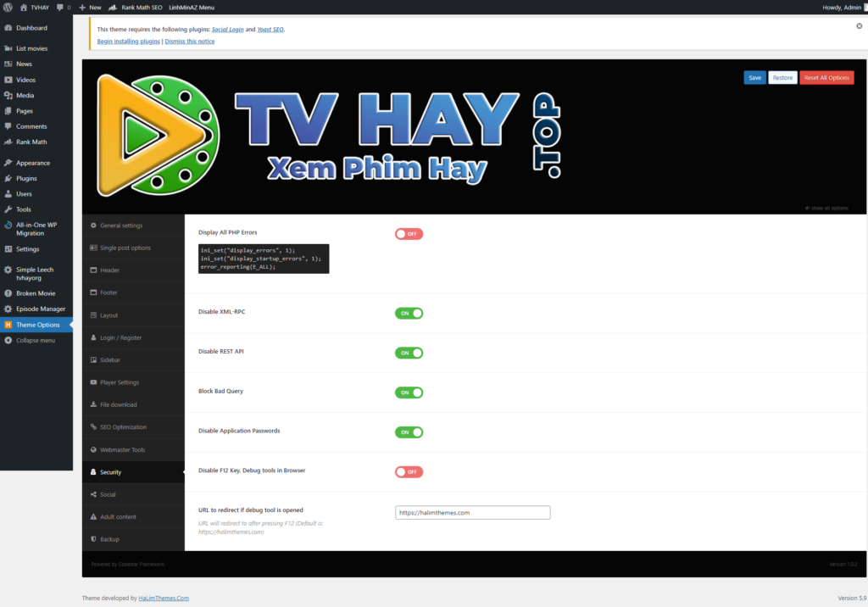This screenshot has height=607, width=868.
Task: Select the Security tab
Action: point(133,472)
